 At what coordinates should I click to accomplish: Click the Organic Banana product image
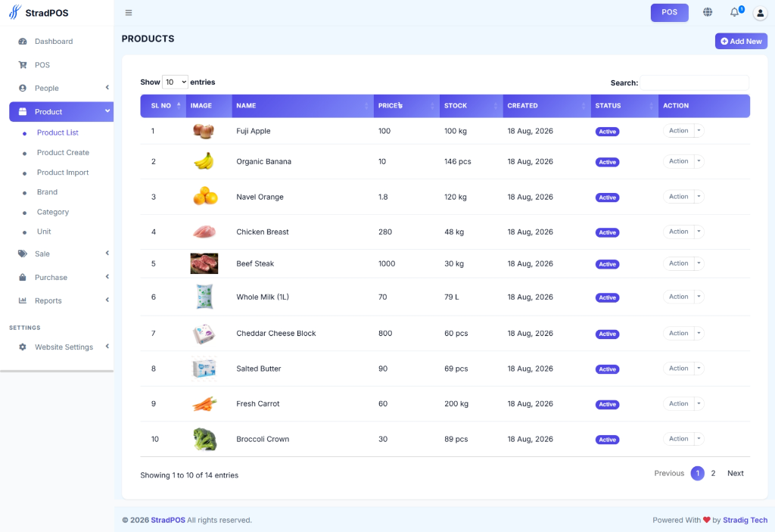(x=204, y=161)
